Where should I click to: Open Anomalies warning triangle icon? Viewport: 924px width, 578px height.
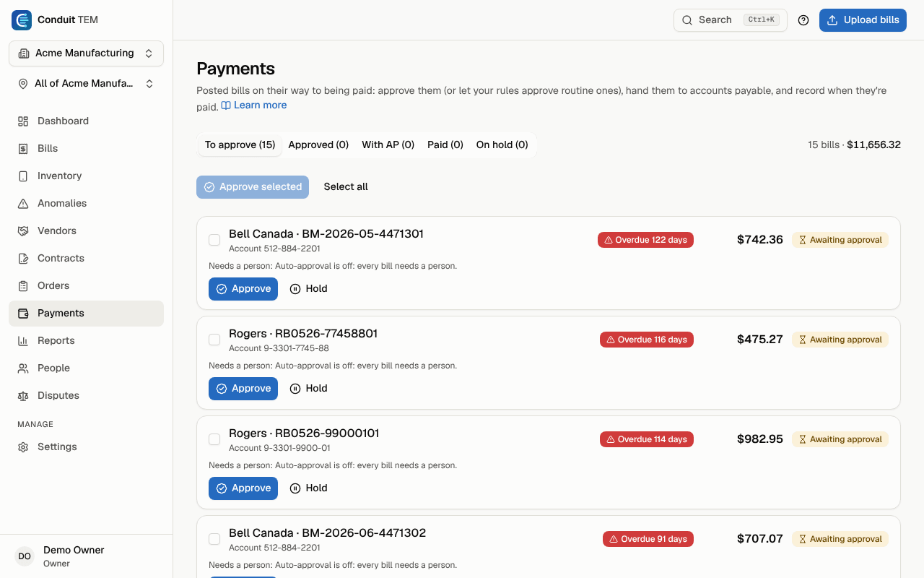point(23,204)
